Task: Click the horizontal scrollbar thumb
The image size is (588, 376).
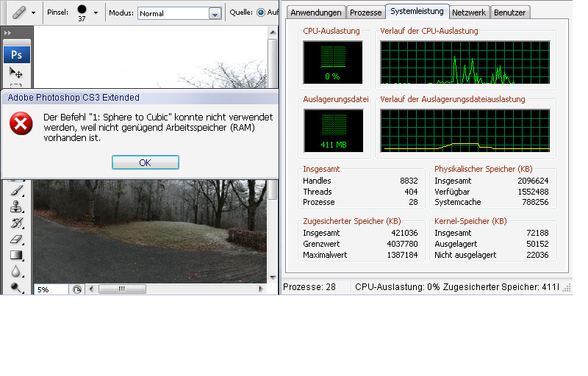Action: pos(122,289)
